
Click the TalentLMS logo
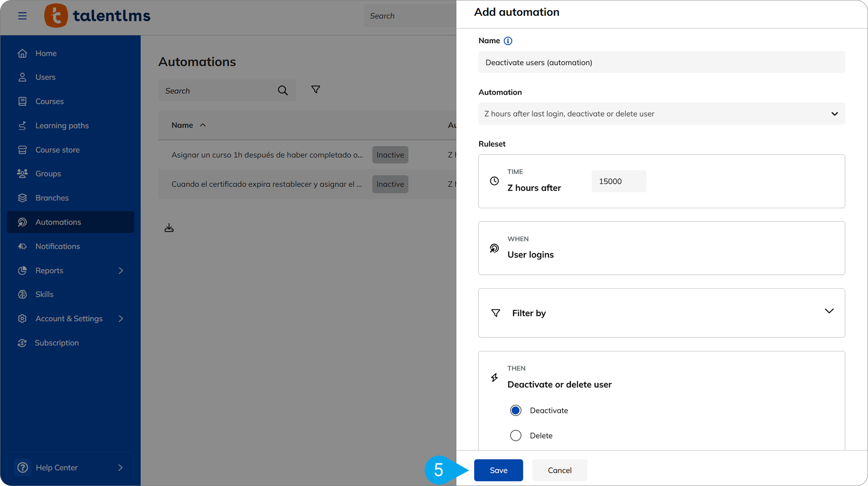pyautogui.click(x=97, y=16)
